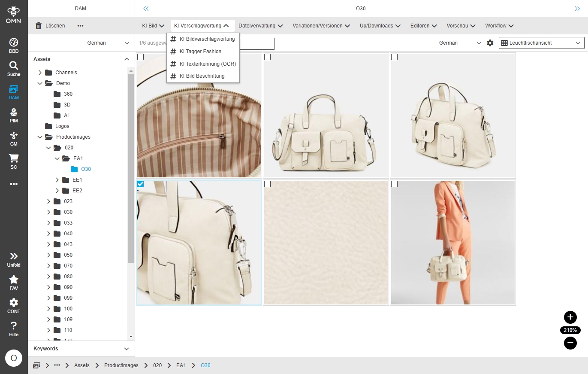Collapse the Productimages folder
The height and width of the screenshot is (374, 588).
point(40,137)
